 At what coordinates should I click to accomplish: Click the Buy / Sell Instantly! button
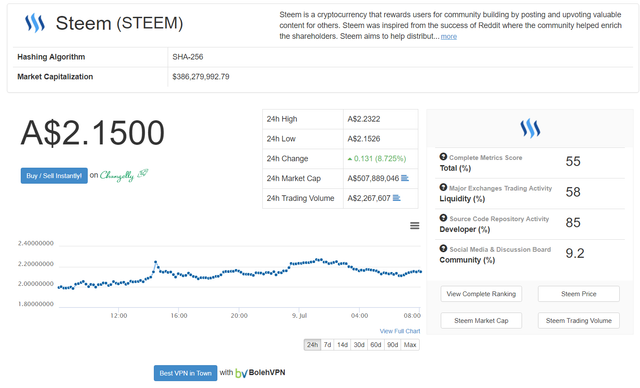pos(54,175)
